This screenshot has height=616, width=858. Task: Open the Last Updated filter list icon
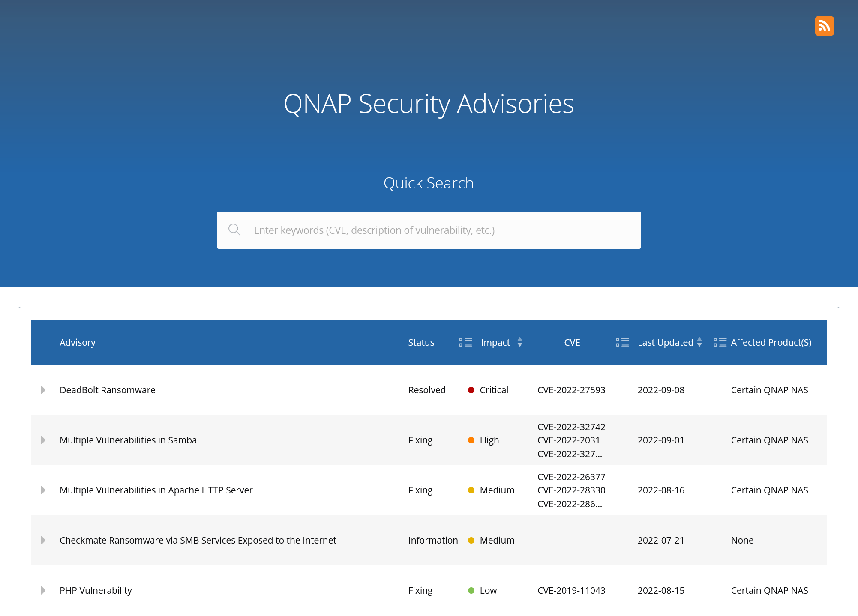pyautogui.click(x=622, y=342)
